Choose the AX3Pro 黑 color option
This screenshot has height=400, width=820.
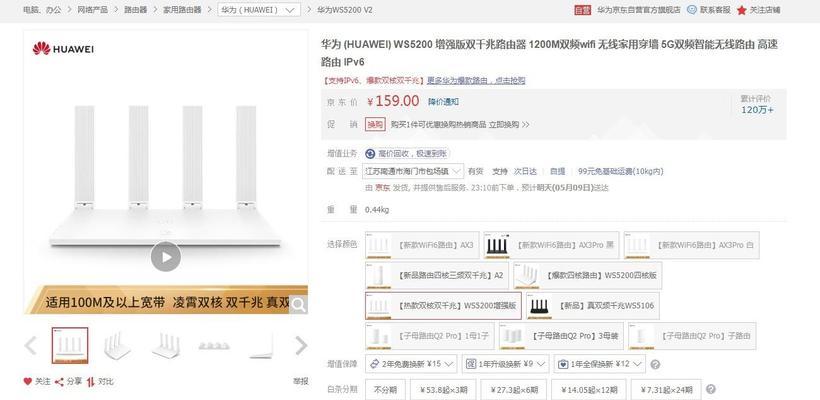551,245
